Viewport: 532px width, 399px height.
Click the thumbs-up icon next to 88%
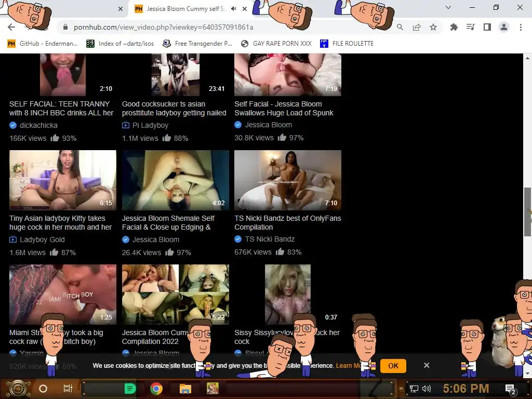167,138
